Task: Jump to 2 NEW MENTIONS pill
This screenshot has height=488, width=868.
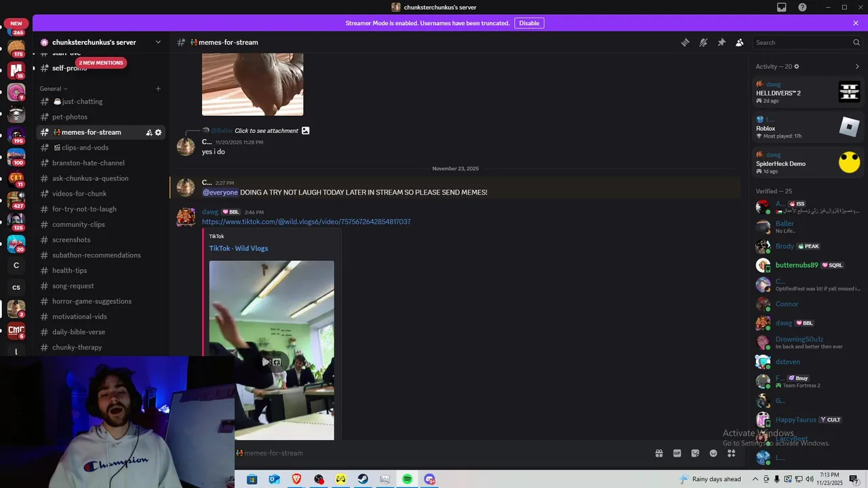Action: point(101,63)
